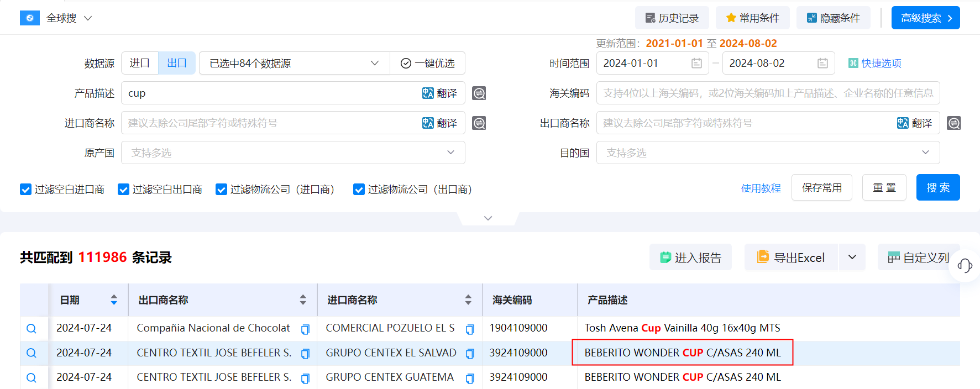This screenshot has height=389, width=980.
Task: Disable filter logistics companies (exporter) checkbox
Action: 359,190
